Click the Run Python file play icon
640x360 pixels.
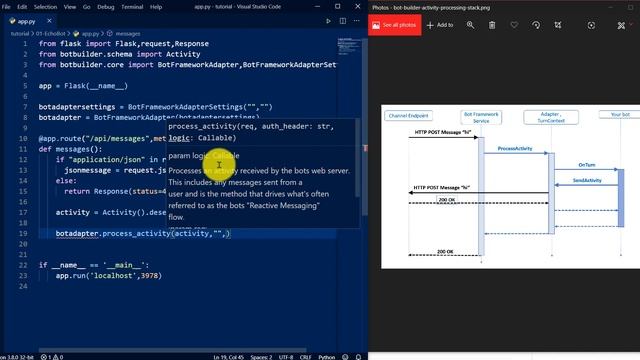[328, 21]
